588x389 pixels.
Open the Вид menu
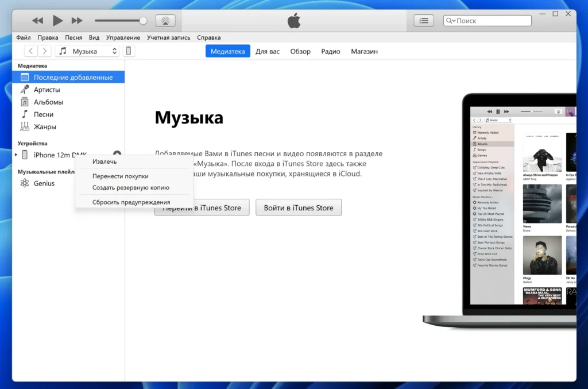point(94,37)
